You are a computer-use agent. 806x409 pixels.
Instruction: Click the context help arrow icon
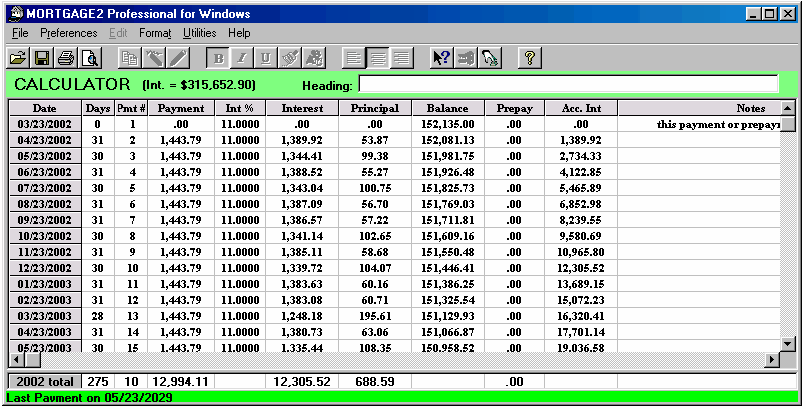440,58
